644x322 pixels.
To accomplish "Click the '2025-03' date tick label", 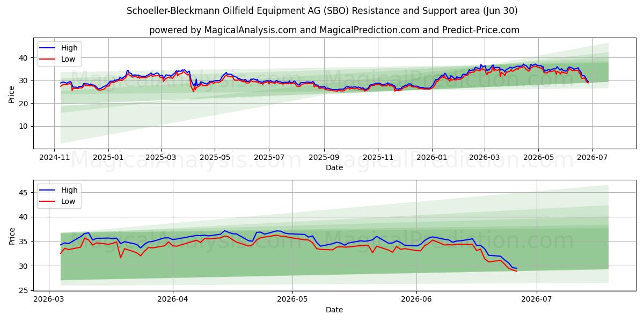I will point(161,158).
